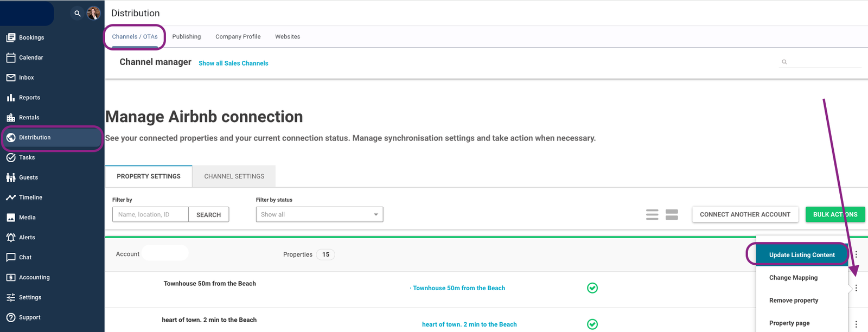Select the PROPERTY SETTINGS tab

[x=149, y=176]
